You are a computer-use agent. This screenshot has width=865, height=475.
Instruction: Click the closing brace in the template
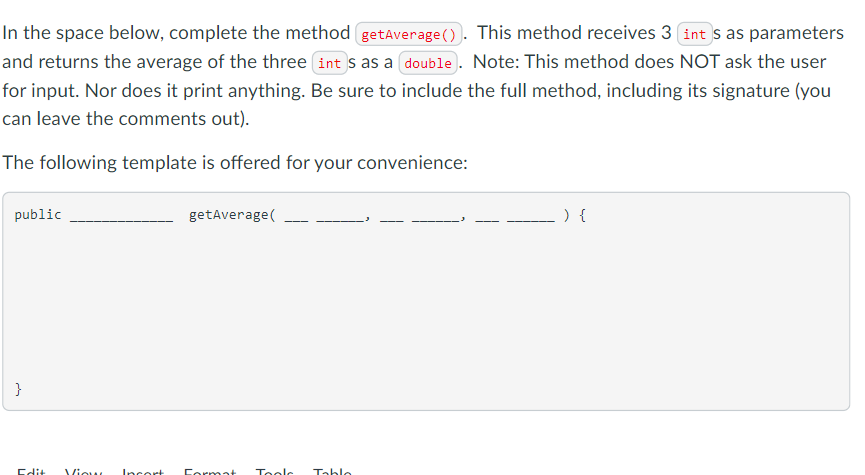pyautogui.click(x=18, y=389)
